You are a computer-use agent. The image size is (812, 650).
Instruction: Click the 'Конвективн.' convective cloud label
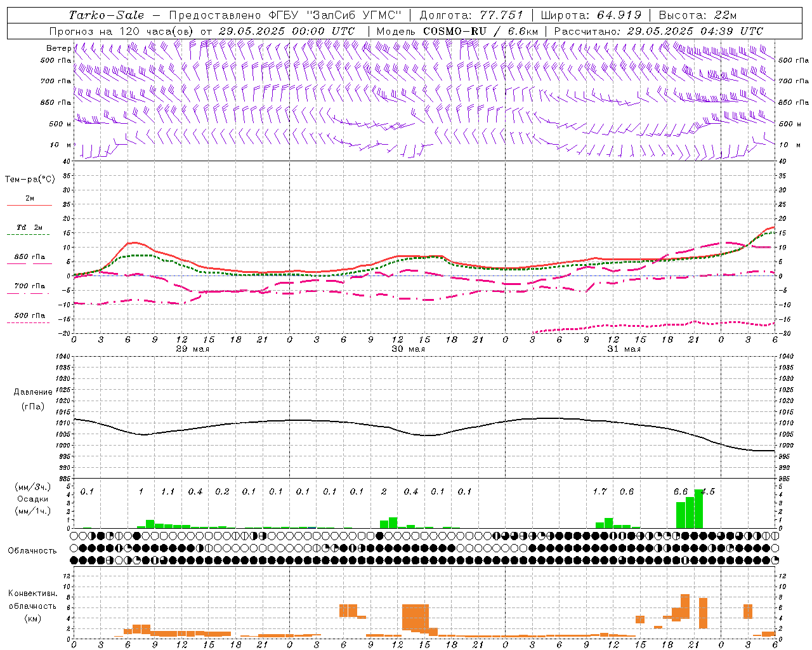point(32,594)
